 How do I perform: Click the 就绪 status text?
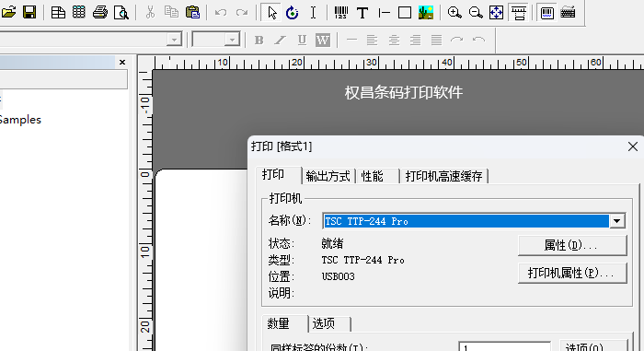(332, 243)
